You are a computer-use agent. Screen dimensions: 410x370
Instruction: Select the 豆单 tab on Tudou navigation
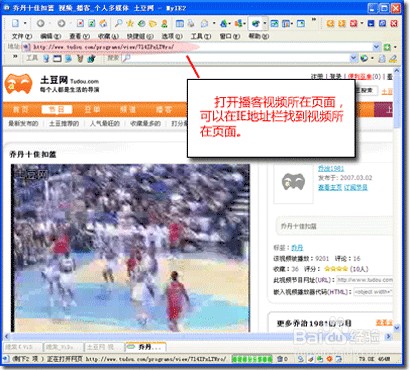click(92, 109)
